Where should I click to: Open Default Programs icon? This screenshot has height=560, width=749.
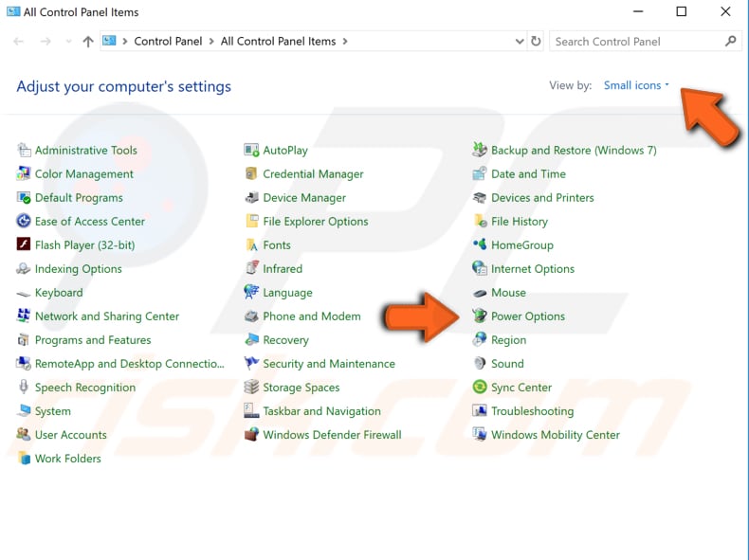coord(24,198)
